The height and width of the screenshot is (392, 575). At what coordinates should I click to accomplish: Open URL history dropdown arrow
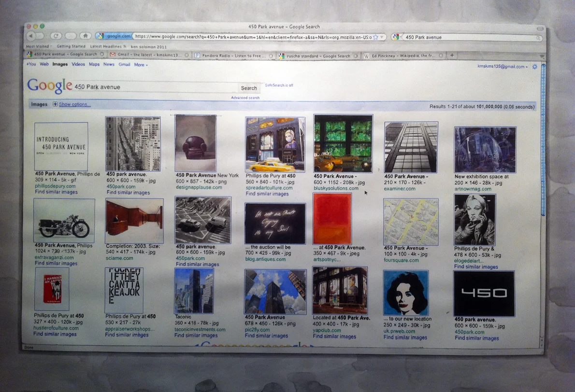pos(382,37)
